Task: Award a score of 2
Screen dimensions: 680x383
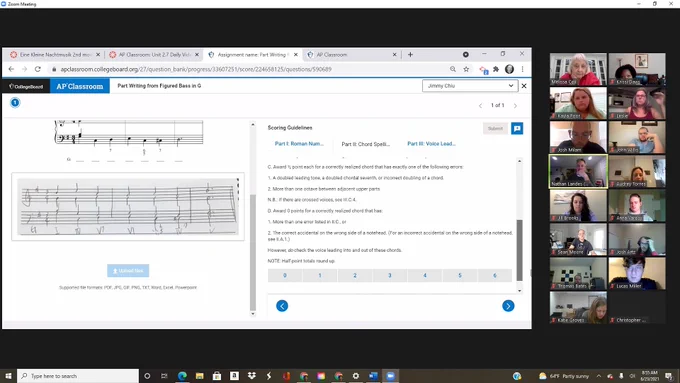Action: [x=355, y=275]
